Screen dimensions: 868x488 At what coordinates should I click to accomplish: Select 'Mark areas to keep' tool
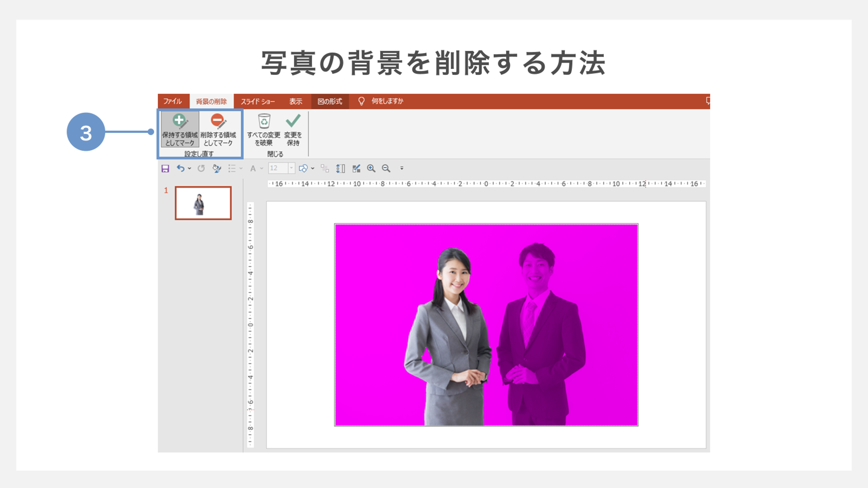click(180, 129)
